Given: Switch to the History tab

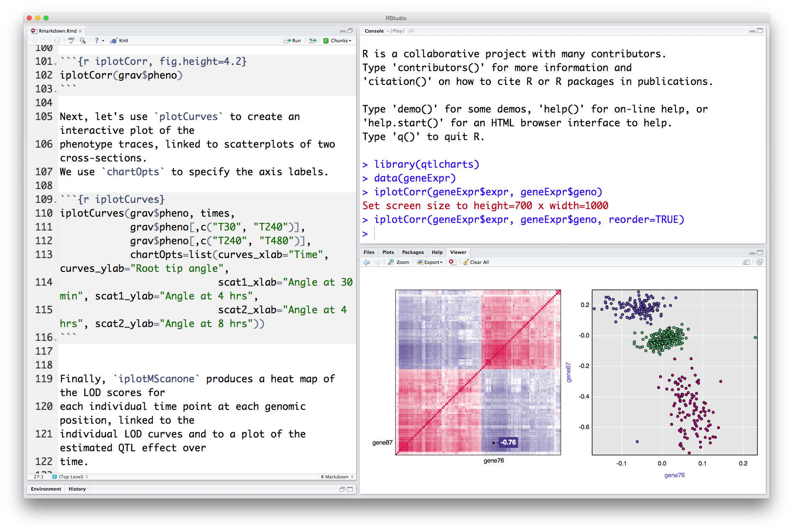Looking at the screenshot, I should click(77, 489).
